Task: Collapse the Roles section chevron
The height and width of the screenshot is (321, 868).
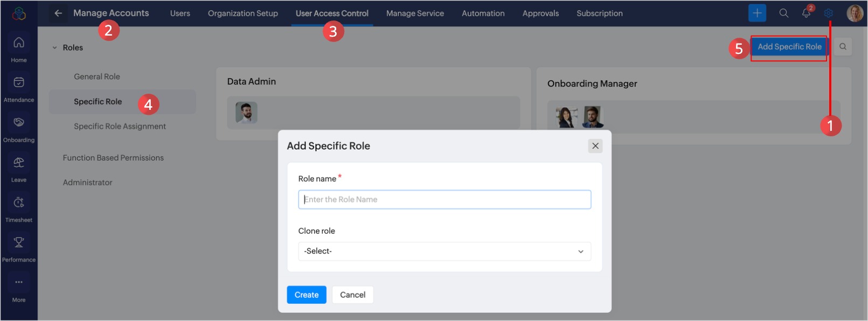Action: (54, 48)
